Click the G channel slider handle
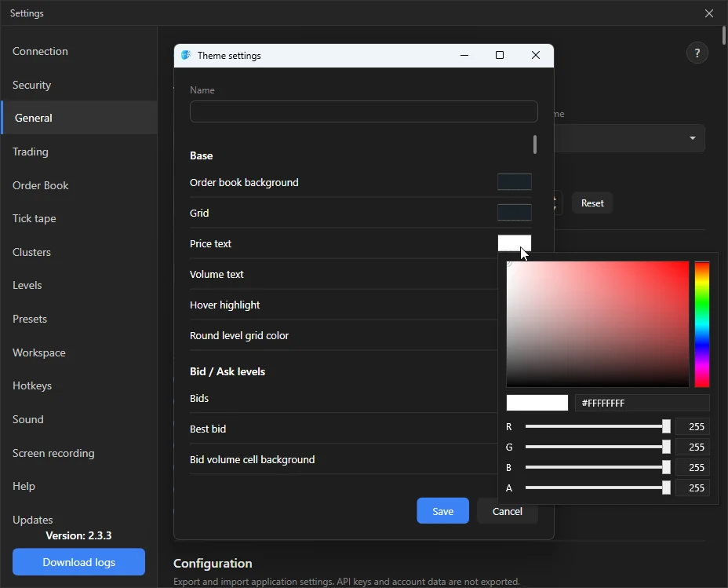 [666, 447]
